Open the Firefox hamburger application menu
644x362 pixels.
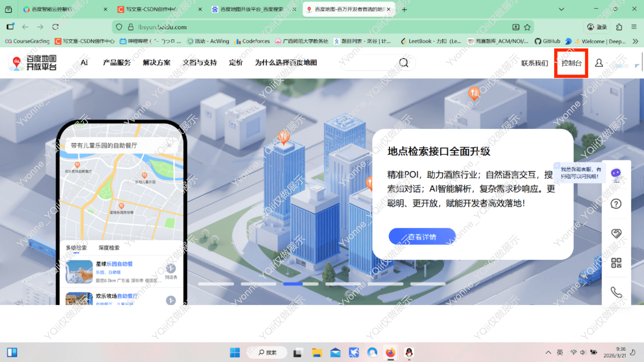[634, 27]
